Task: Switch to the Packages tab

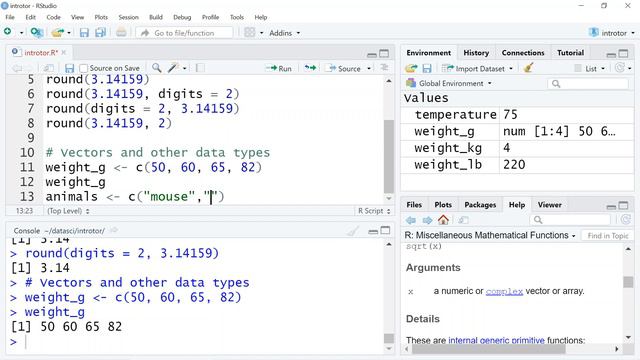Action: 480,205
